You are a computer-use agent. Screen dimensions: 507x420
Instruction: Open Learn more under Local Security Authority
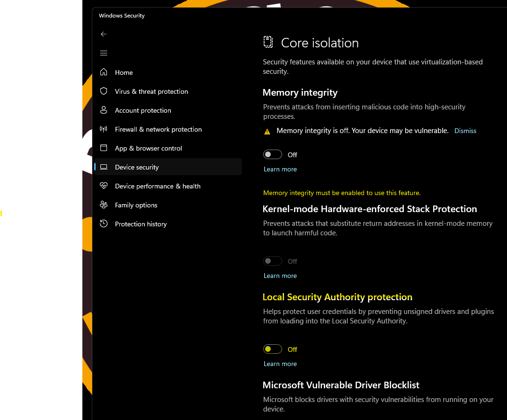pyautogui.click(x=280, y=364)
